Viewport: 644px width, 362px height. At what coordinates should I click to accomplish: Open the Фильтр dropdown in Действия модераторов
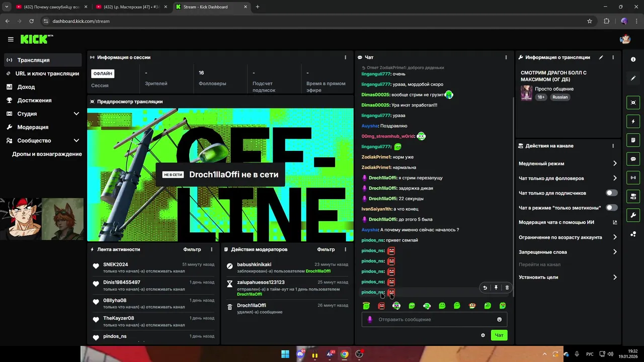pos(326,249)
